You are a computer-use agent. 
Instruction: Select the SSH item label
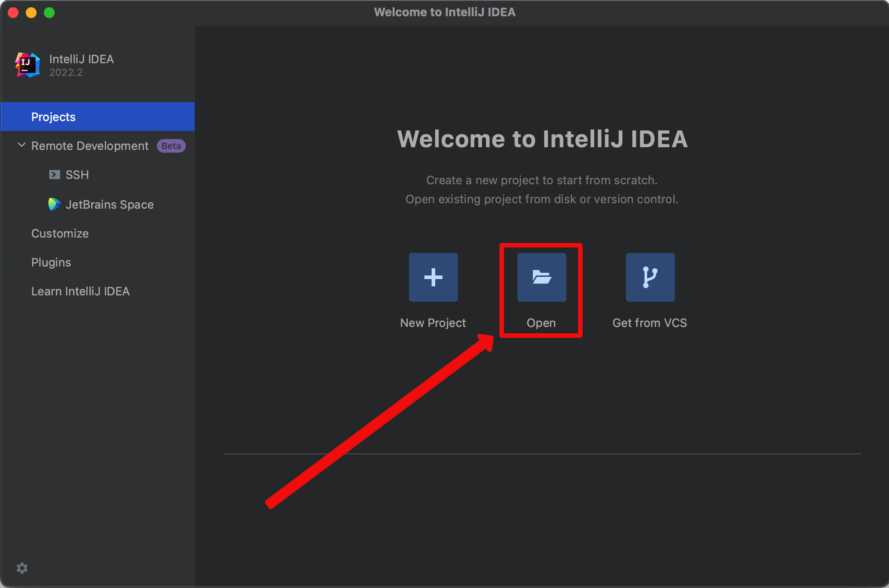point(77,175)
